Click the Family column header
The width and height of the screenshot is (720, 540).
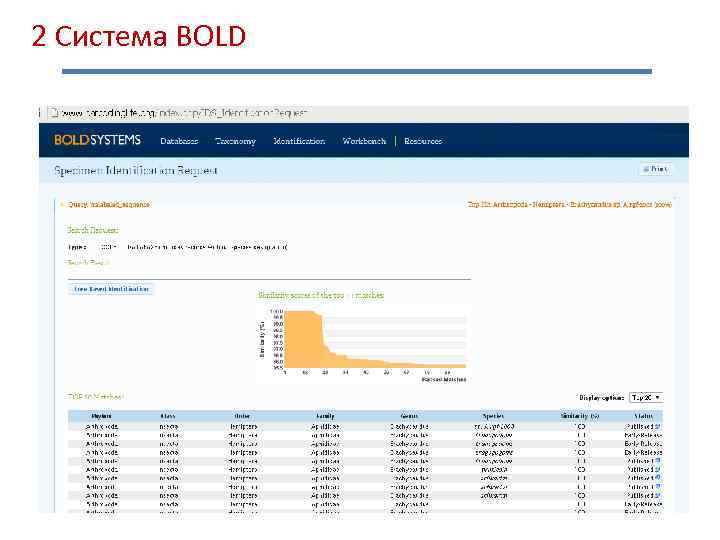click(x=325, y=416)
